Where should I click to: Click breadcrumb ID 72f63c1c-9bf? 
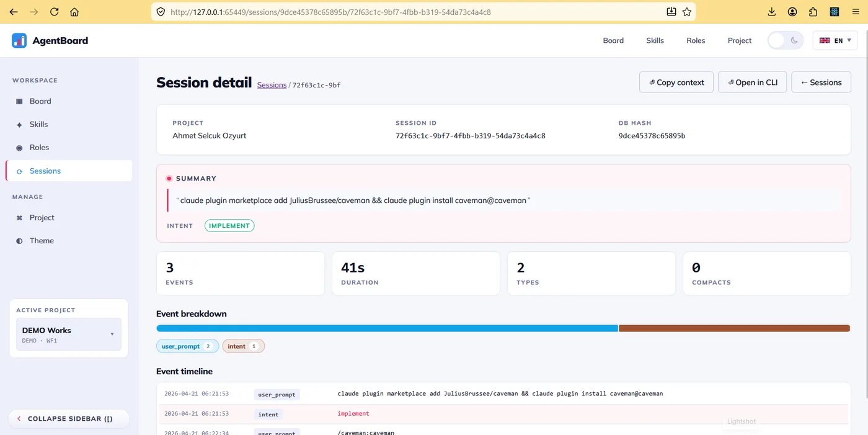click(x=316, y=85)
